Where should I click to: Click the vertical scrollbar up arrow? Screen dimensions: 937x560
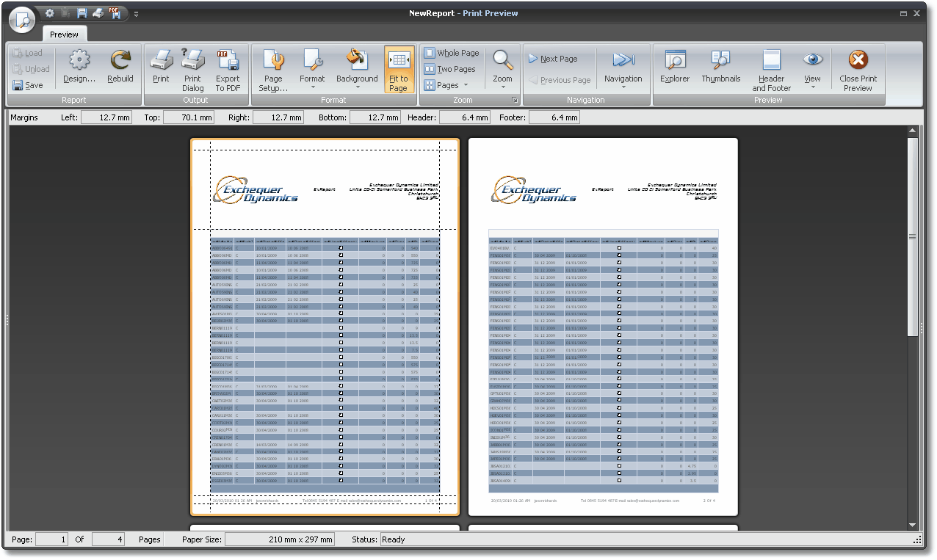point(913,131)
